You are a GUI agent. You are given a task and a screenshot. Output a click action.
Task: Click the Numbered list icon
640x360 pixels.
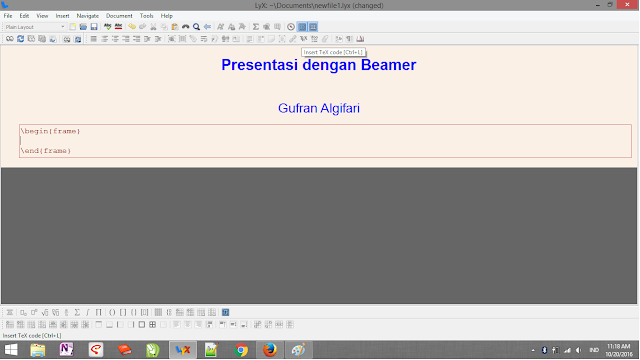(105, 39)
